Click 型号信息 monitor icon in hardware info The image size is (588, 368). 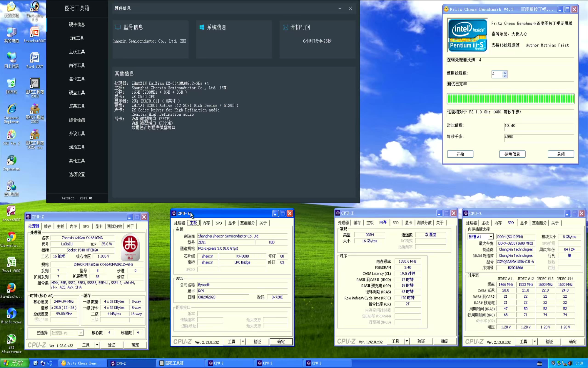pos(118,27)
